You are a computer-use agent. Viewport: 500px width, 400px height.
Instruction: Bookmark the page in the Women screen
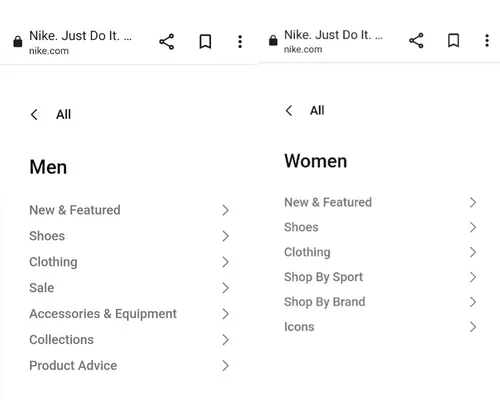(454, 40)
